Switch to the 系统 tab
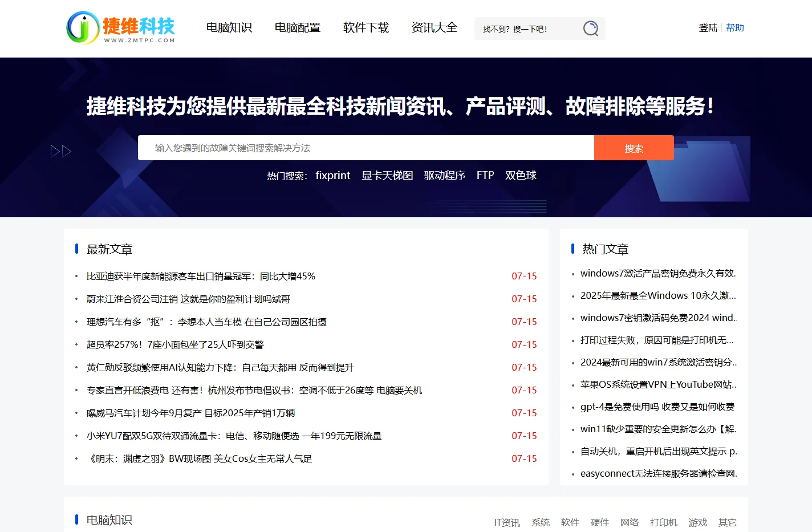Viewport: 812px width, 532px height. coord(541,522)
